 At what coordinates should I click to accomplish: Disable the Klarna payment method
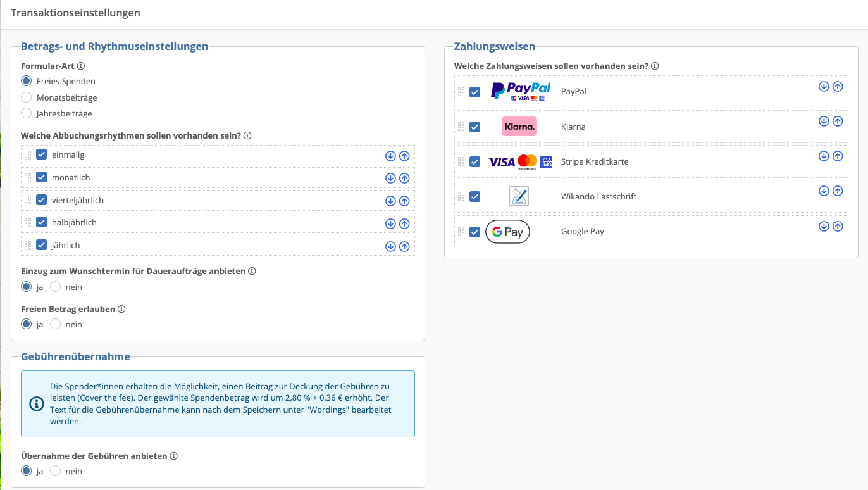475,127
